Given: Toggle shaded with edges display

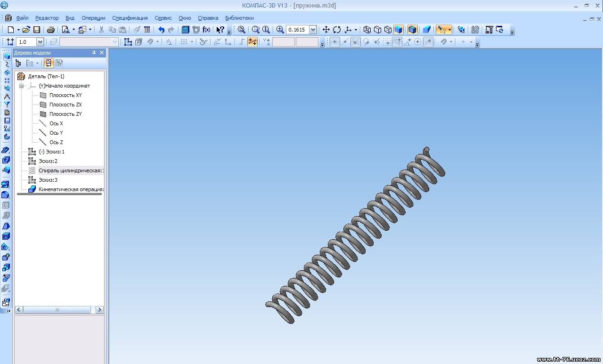Looking at the screenshot, I should 413,30.
